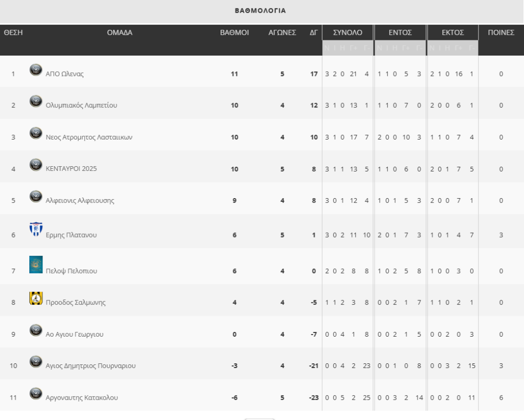Open the ΑΠΟ Ωλενας team page link
Image resolution: width=524 pixels, height=420 pixels.
[65, 74]
